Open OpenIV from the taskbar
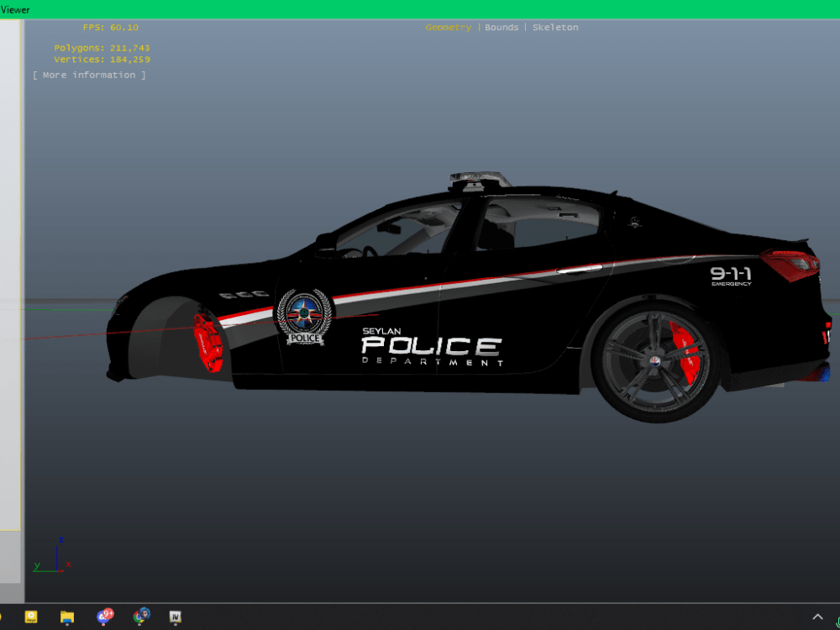The height and width of the screenshot is (630, 840). click(x=175, y=618)
